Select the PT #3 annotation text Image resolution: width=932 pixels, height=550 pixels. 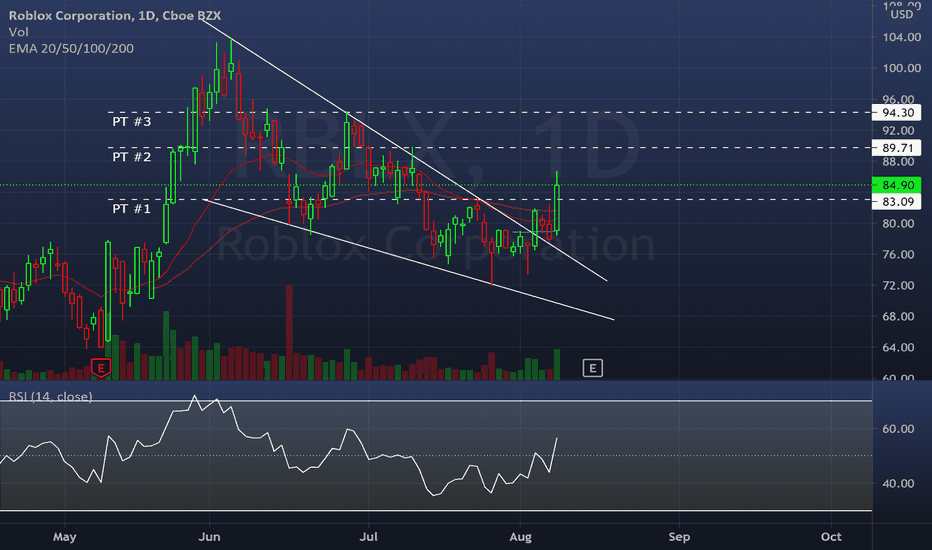(131, 121)
